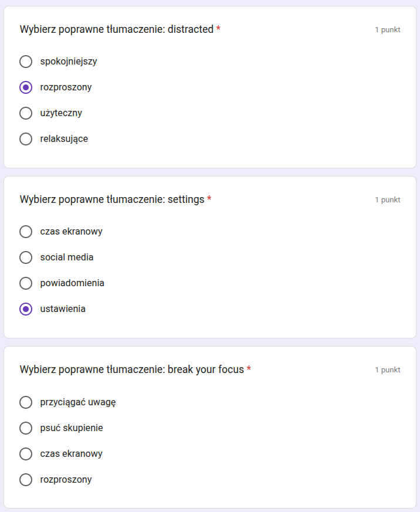Click 'powiadomienia' answer label text
420x512 pixels.
point(72,283)
